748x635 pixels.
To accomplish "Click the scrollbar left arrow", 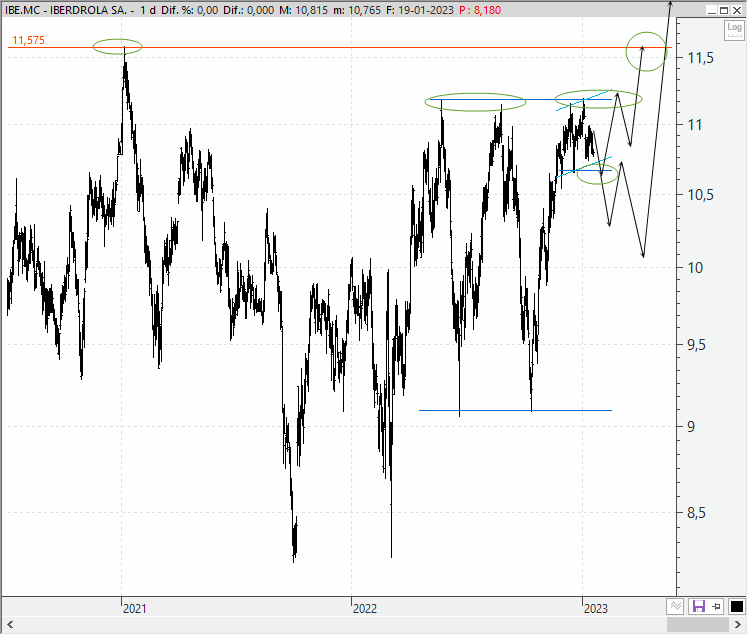I will pyautogui.click(x=10, y=625).
